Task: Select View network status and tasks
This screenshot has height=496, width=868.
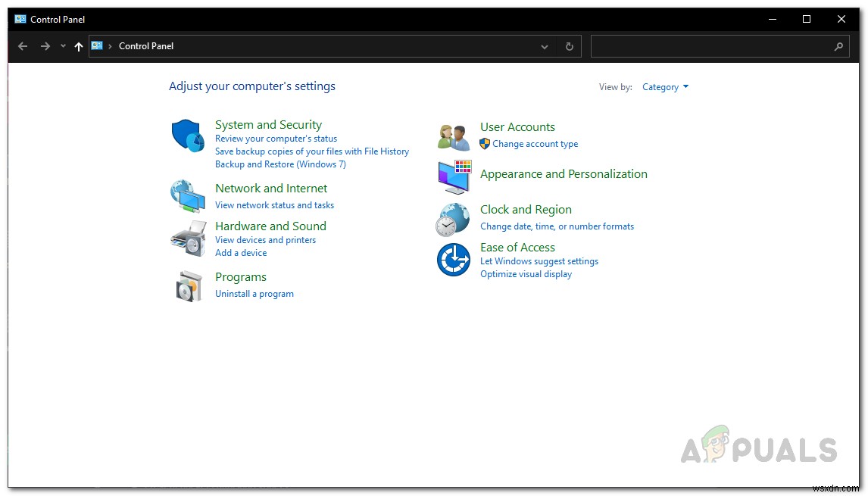Action: point(275,204)
